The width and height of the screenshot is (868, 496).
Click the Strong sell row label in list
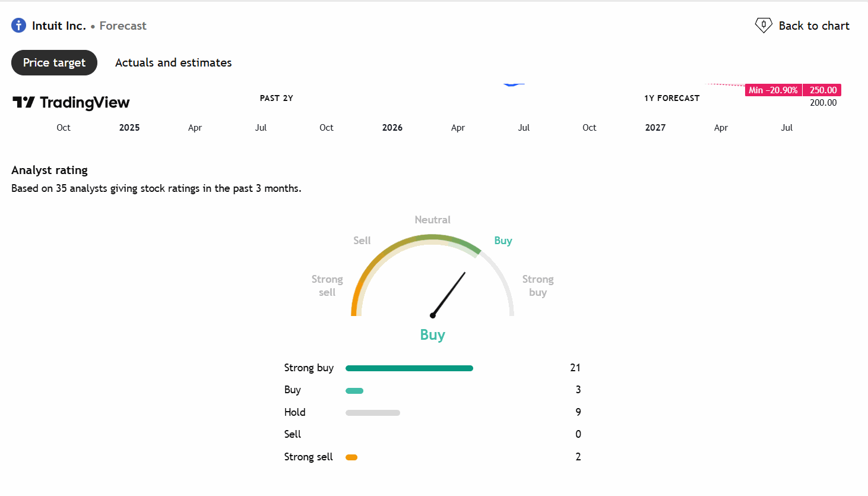coord(308,457)
